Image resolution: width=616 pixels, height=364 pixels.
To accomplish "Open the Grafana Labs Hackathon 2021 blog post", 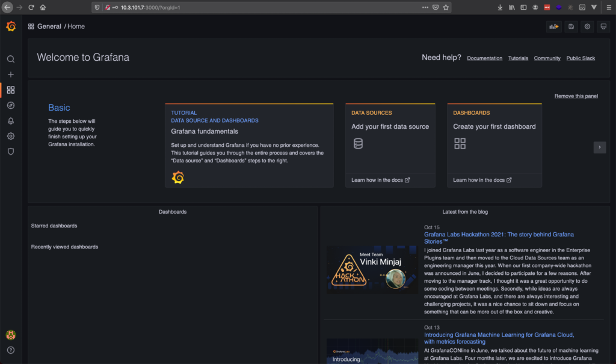I will 499,238.
